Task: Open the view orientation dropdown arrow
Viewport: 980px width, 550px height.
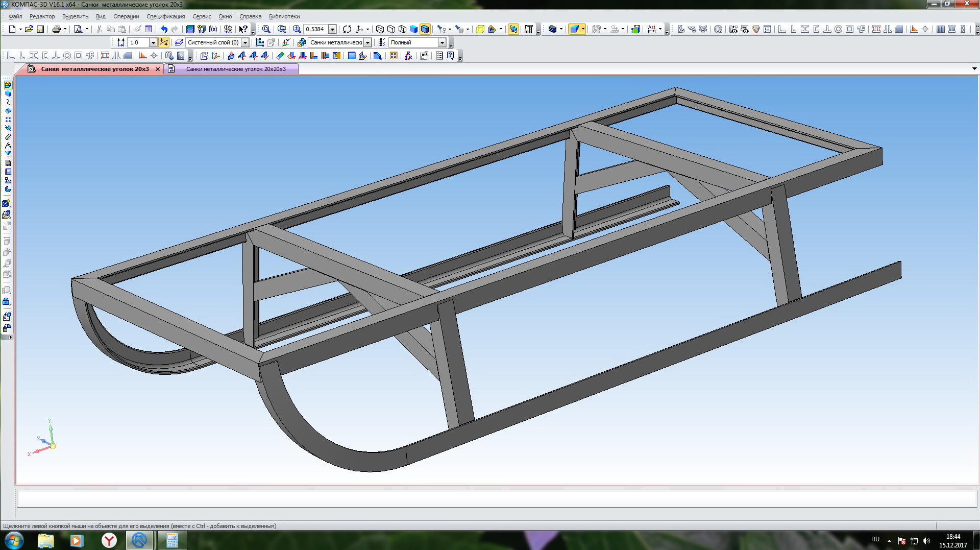Action: tap(367, 29)
